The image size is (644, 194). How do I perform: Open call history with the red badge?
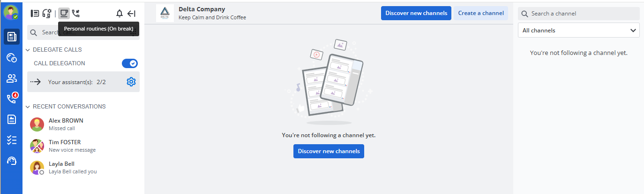(11, 98)
